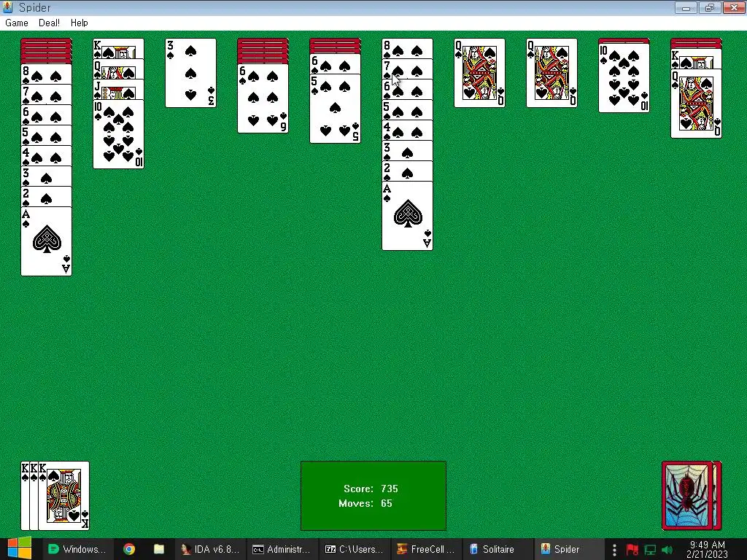The width and height of the screenshot is (747, 560).
Task: Switch to the Administr... command prompt window
Action: pos(282,549)
